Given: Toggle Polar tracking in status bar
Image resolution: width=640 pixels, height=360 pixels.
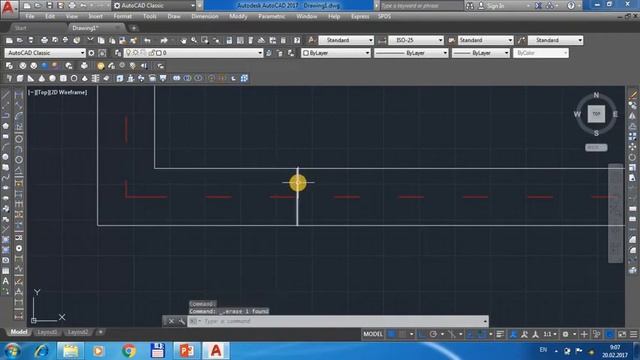Looking at the screenshot, I should point(433,334).
